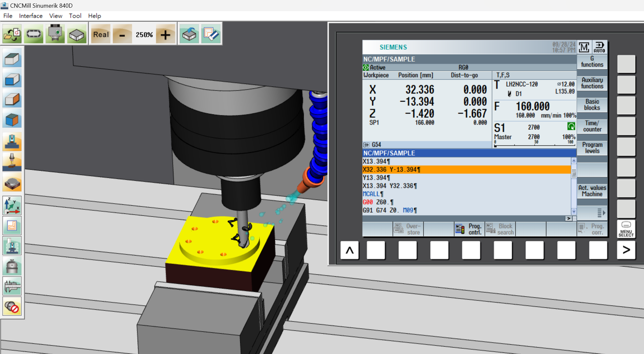Image resolution: width=644 pixels, height=354 pixels.
Task: Open the View menu
Action: pyautogui.click(x=56, y=16)
